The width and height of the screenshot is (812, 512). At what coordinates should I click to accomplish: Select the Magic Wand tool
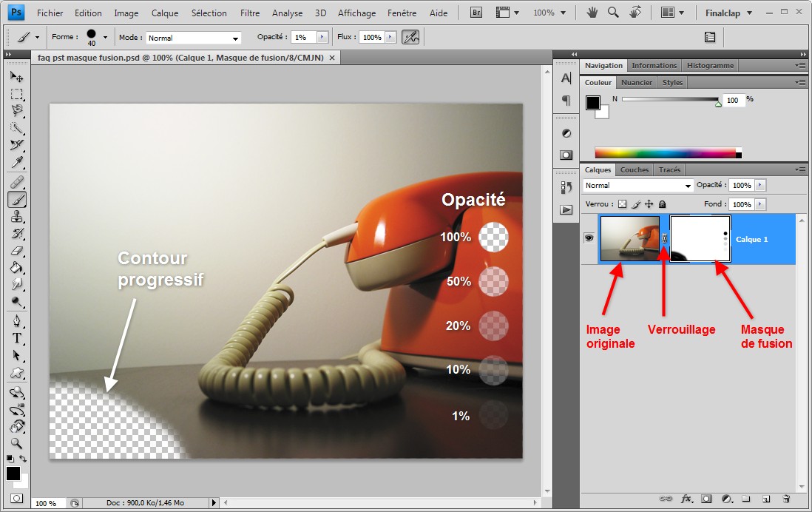(x=16, y=128)
